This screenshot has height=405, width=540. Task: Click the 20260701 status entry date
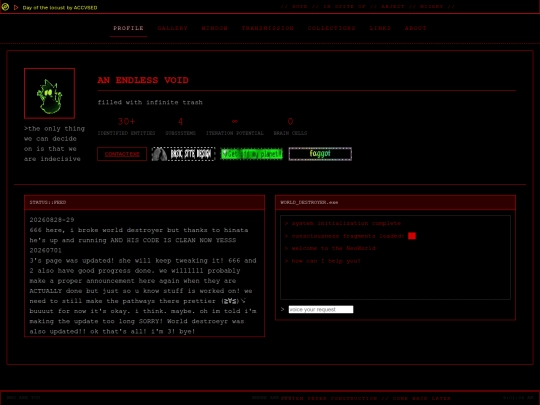[46, 250]
